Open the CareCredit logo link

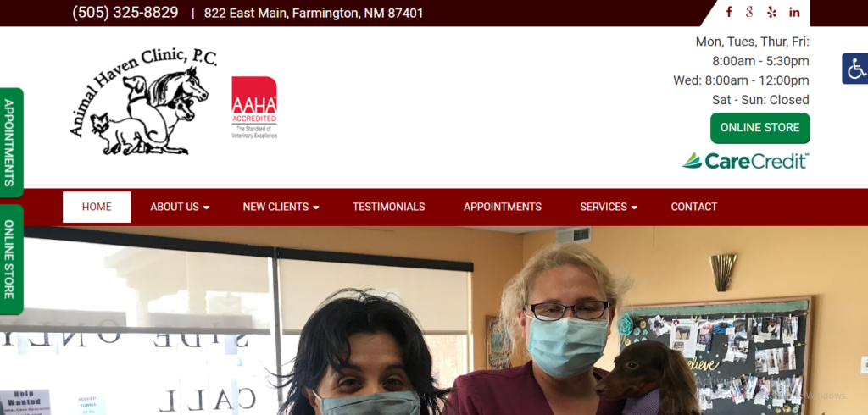click(x=745, y=161)
